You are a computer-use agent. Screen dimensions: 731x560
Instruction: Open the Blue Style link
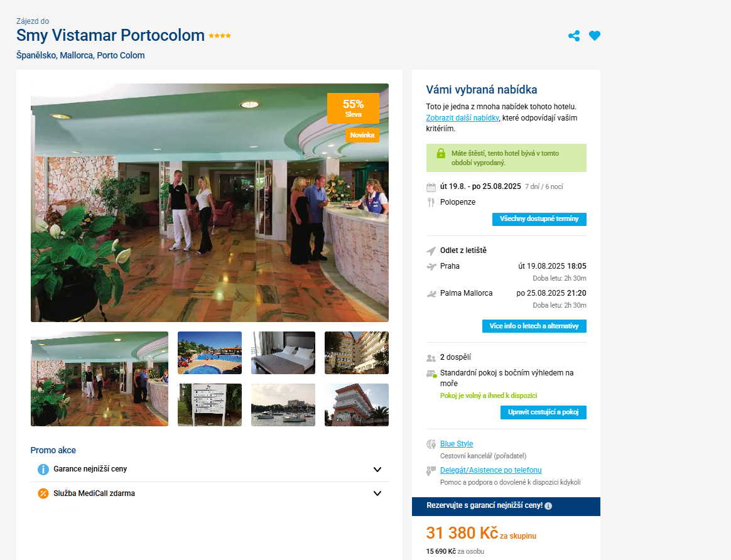pyautogui.click(x=457, y=443)
